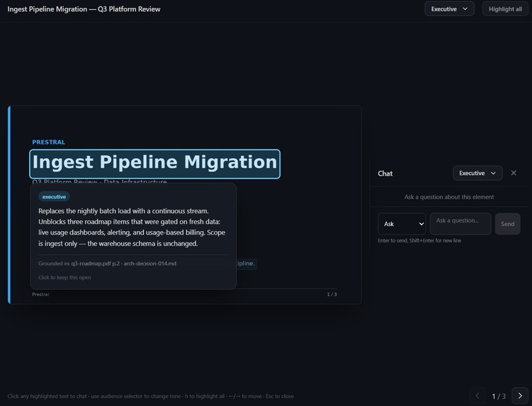Viewport: 532px width, 406px height.
Task: Click the executive tag in the tooltip
Action: (x=54, y=196)
